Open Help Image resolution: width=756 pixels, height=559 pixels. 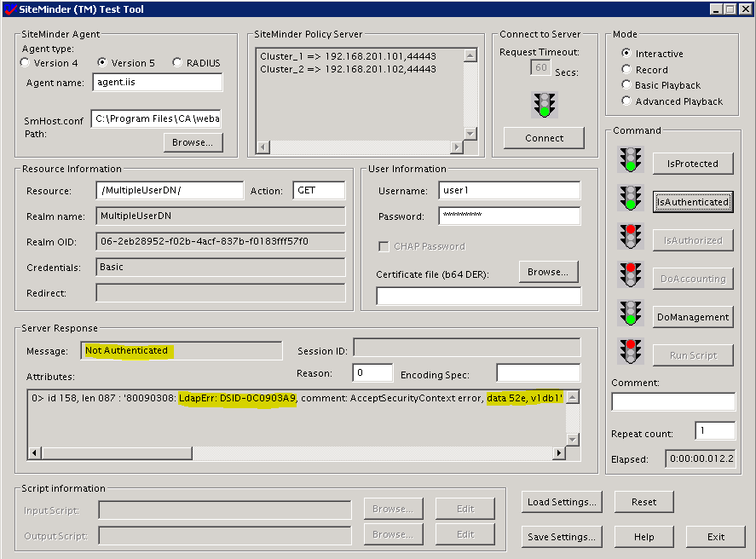(x=643, y=537)
